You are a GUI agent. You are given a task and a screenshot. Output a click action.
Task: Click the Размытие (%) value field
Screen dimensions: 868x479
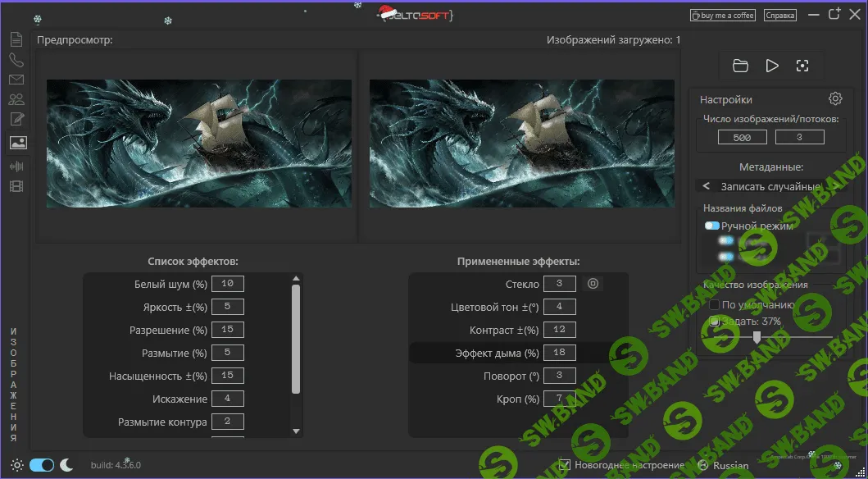[228, 353]
